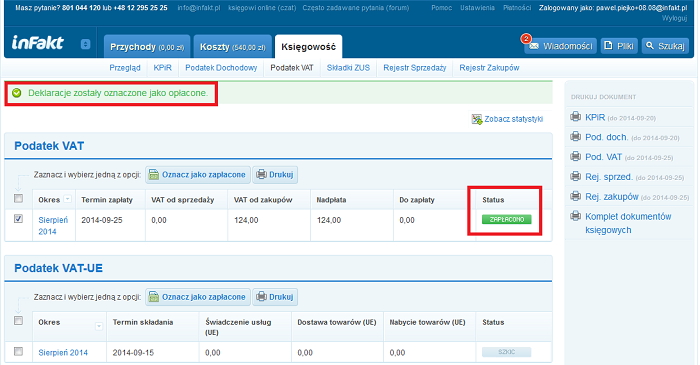
Task: Click the SZKIC status badge
Action: [507, 352]
